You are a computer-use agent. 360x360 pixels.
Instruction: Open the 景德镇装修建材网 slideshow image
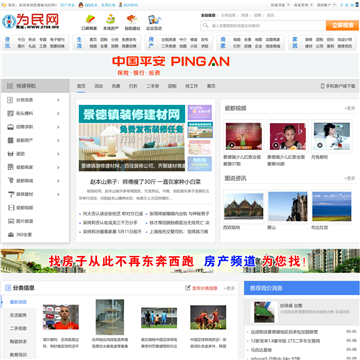point(132,138)
